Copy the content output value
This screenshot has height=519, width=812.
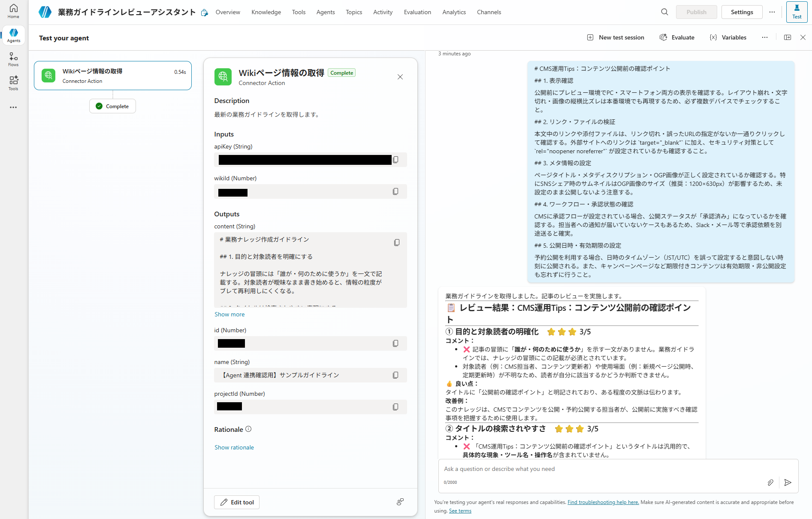coord(396,243)
